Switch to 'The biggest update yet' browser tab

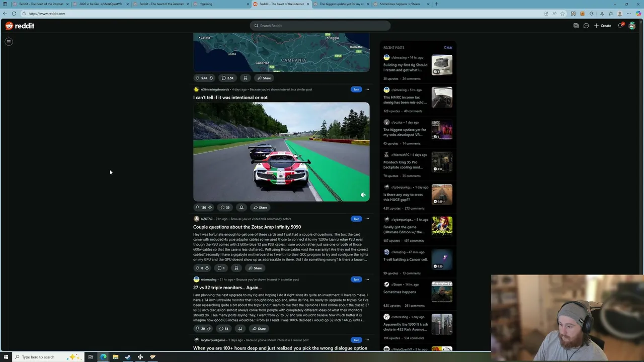tap(341, 4)
